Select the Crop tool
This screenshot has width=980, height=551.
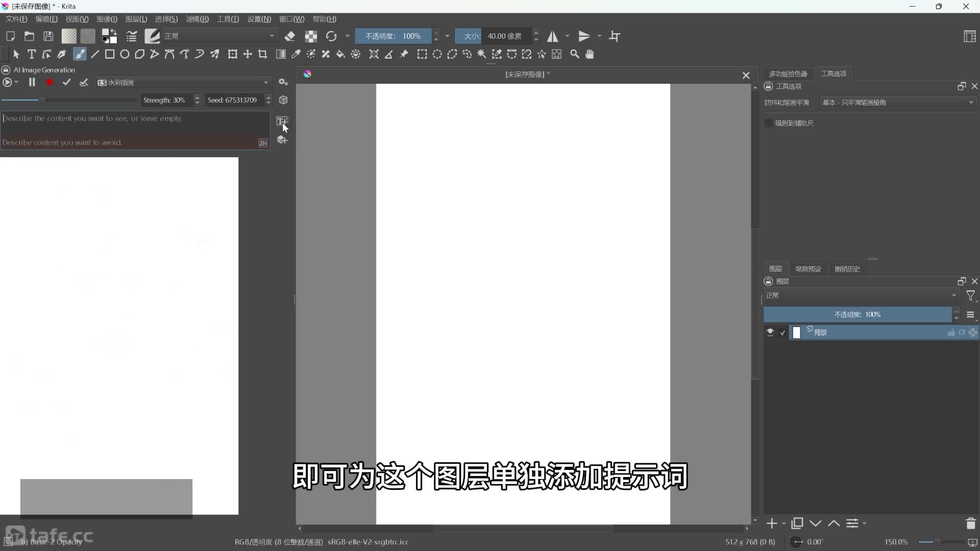(x=262, y=54)
